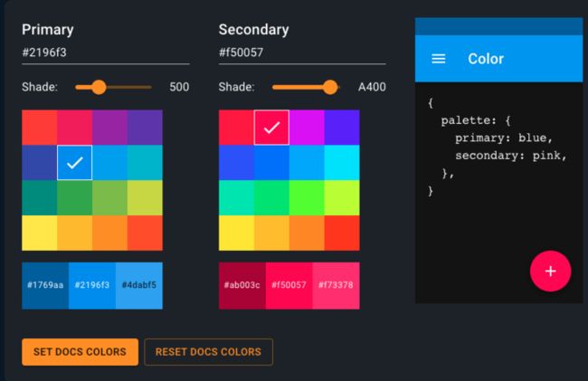
Task: Focus the Secondary hex input field
Action: 302,52
